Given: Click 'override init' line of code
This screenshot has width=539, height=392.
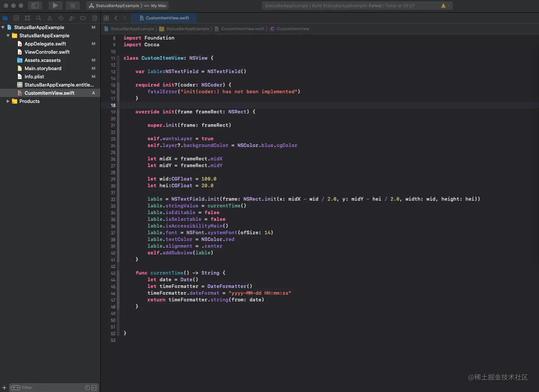Looking at the screenshot, I should click(x=195, y=112).
